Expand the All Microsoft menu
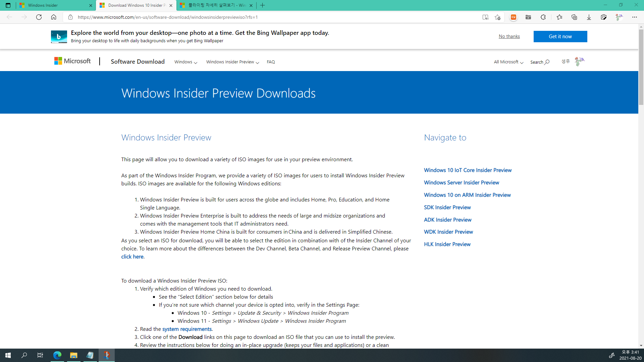The image size is (644, 362). [x=508, y=62]
